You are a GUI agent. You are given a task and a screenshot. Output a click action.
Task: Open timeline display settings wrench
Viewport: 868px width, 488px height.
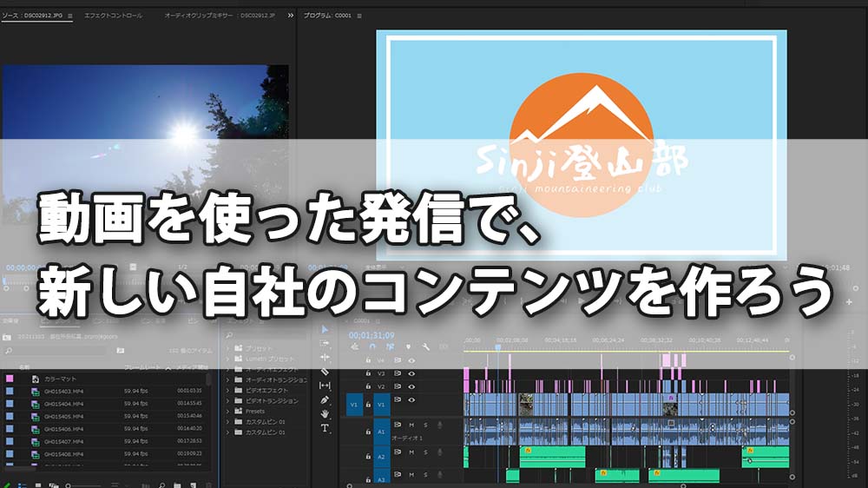[425, 346]
